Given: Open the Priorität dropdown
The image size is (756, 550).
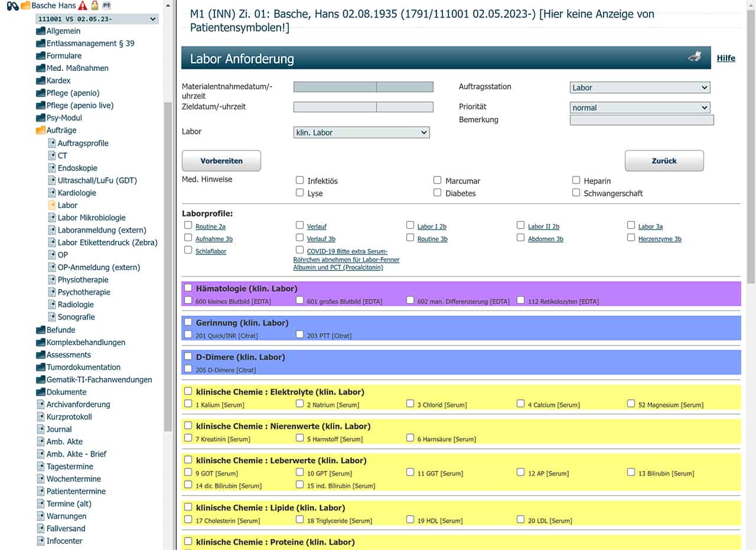Looking at the screenshot, I should (x=640, y=108).
